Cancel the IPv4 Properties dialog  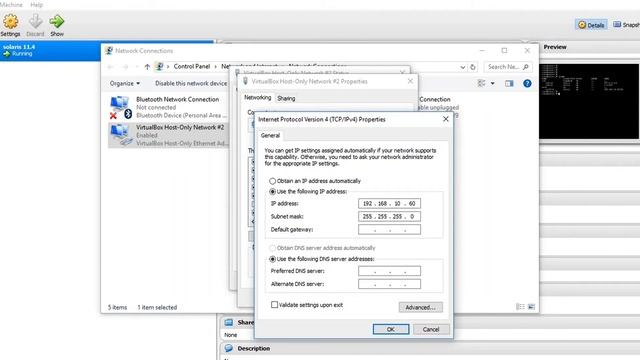tap(431, 329)
